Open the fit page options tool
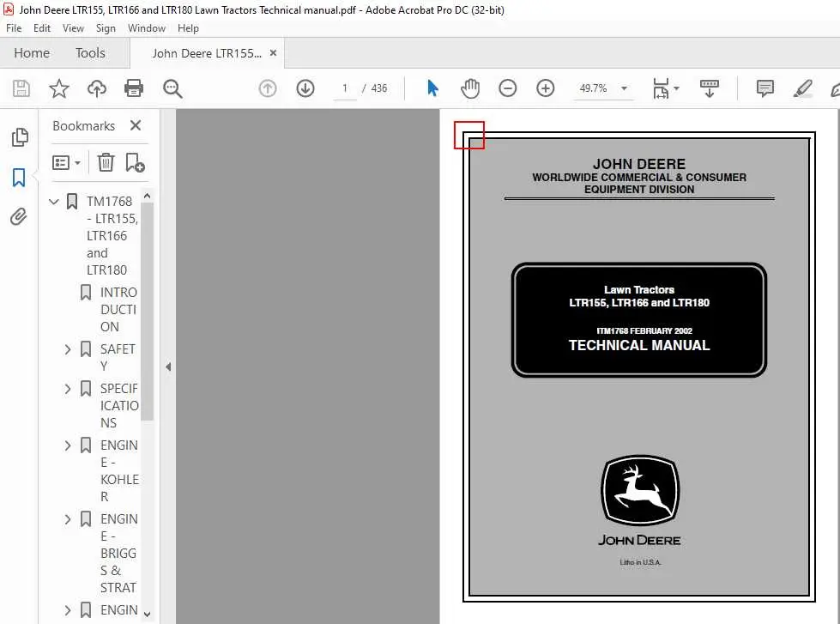The height and width of the screenshot is (624, 840). point(661,88)
